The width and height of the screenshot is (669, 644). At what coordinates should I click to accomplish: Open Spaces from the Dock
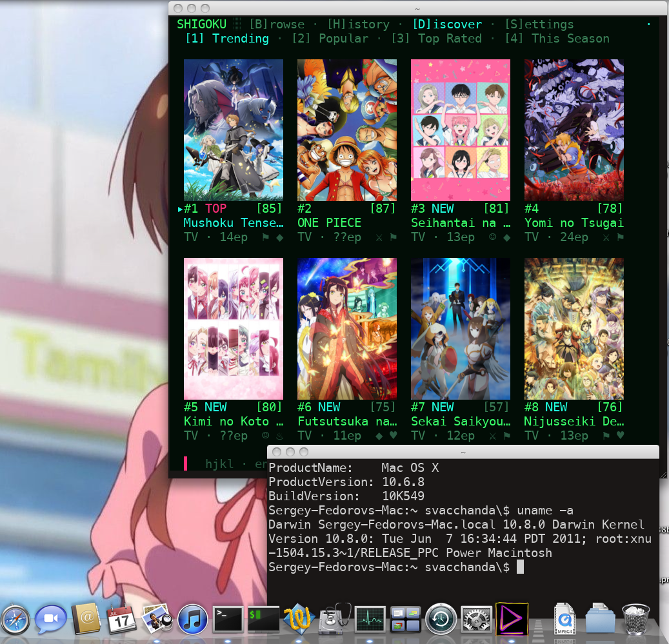[x=405, y=620]
